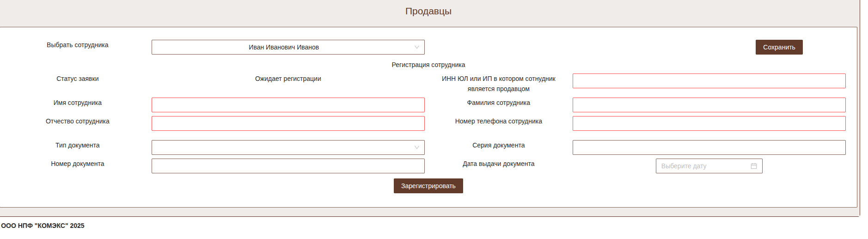
Task: Open the 'Выберите дату' date picker
Action: (703, 166)
